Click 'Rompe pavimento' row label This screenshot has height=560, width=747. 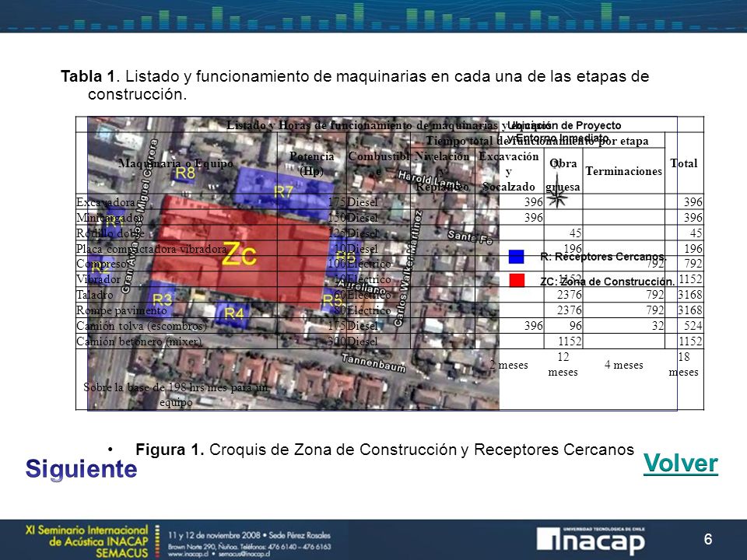tap(121, 310)
